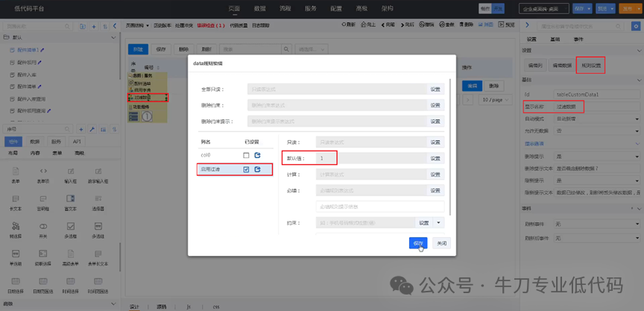Click 设置 button for 全部只读 row
Screen dimensions: 644x311
point(435,89)
